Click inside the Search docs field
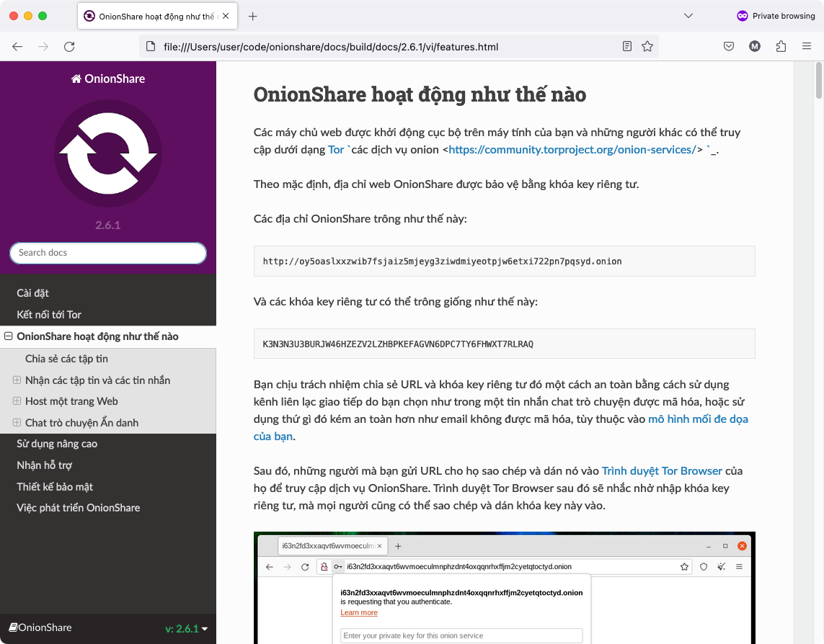 107,253
